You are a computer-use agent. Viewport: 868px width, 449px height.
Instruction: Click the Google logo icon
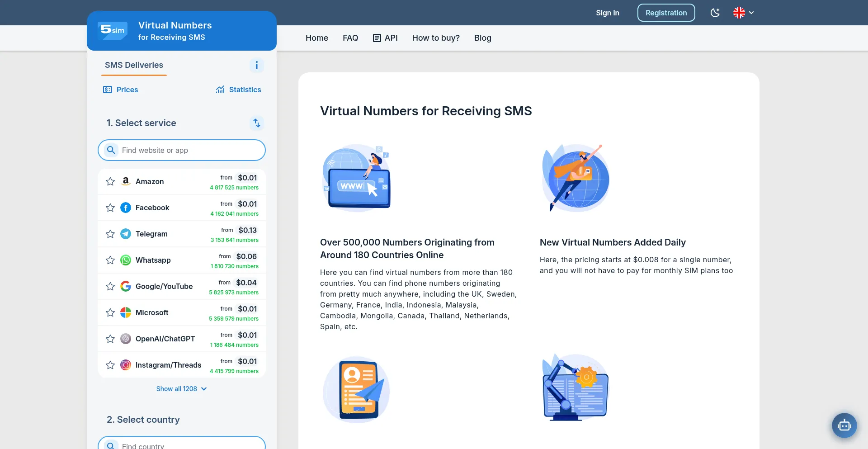click(126, 286)
